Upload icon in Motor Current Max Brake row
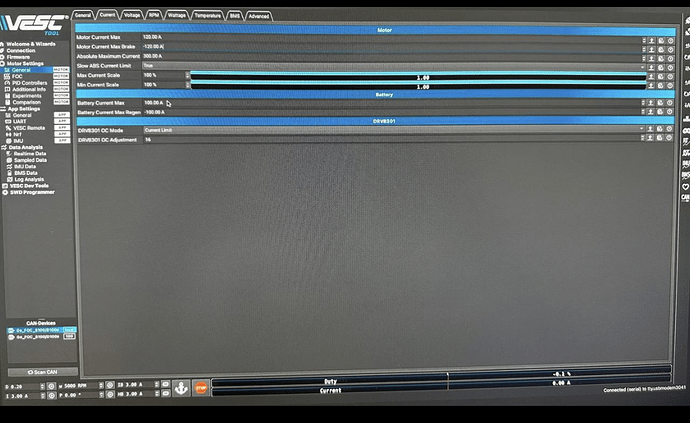The width and height of the screenshot is (690, 423). pos(652,50)
